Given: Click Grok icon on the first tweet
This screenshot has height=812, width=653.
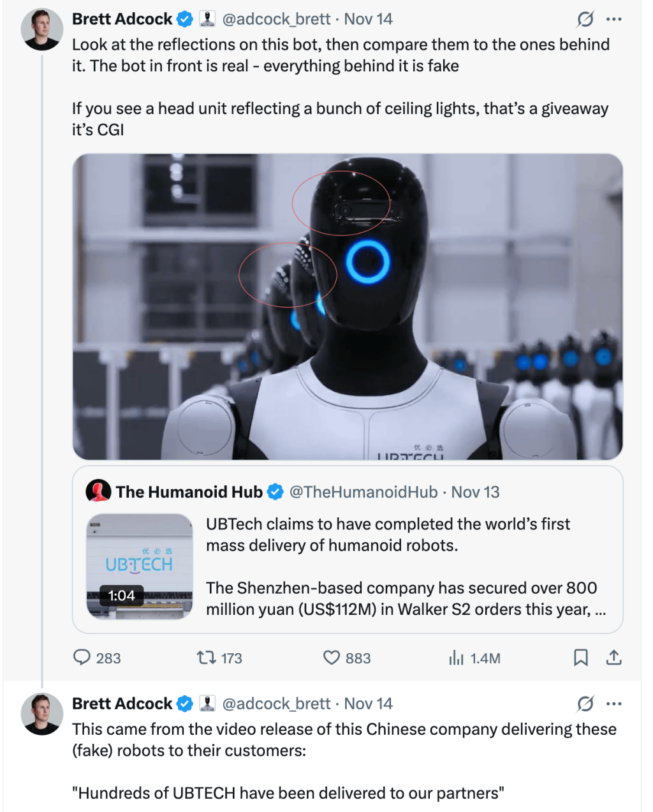Looking at the screenshot, I should 585,20.
